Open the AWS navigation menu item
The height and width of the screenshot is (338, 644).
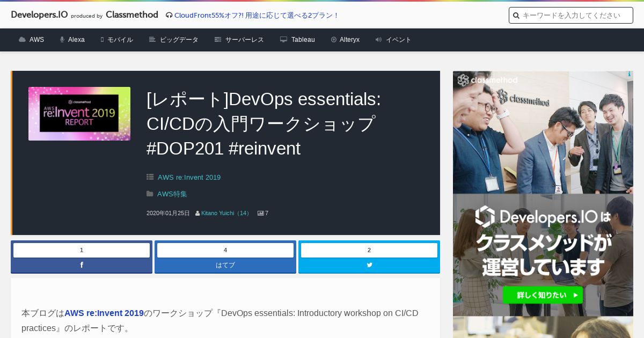[x=36, y=40]
